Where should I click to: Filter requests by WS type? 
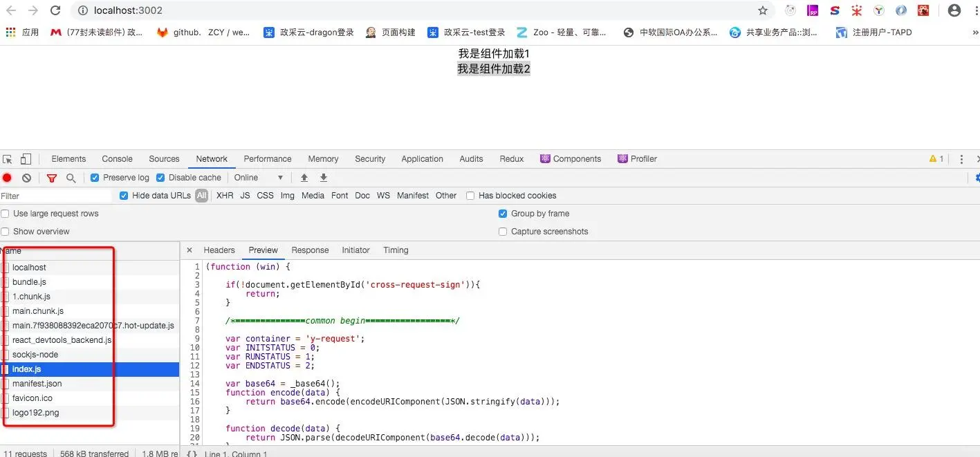click(383, 196)
